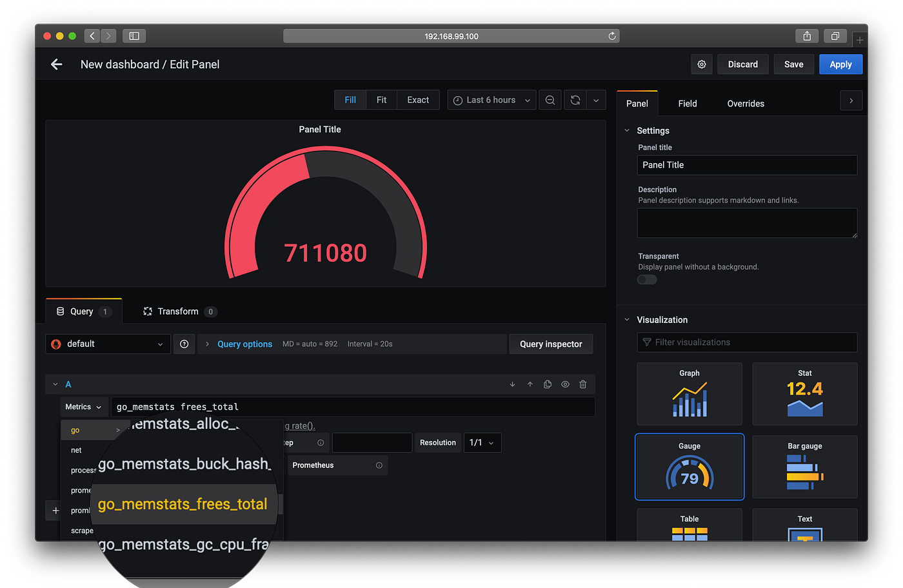Duplicate query A using the copy icon
Screen dimensions: 903x588
point(547,384)
